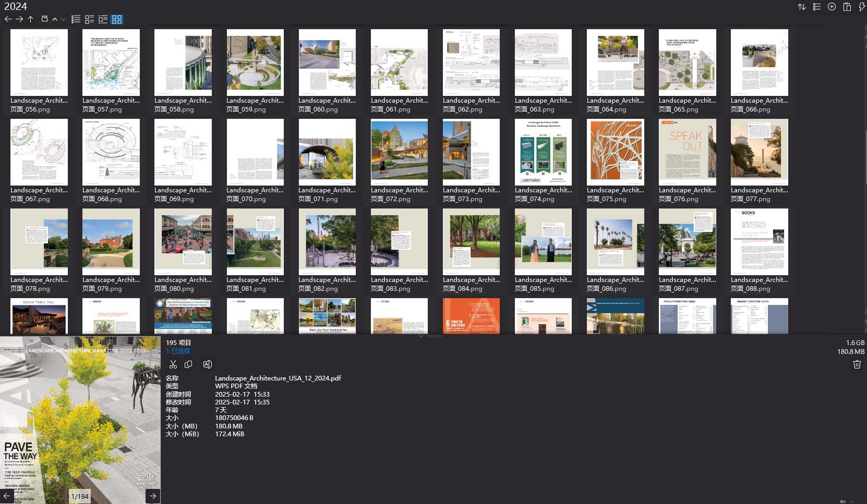Select the grid view icon
The width and height of the screenshot is (867, 504).
(x=117, y=19)
